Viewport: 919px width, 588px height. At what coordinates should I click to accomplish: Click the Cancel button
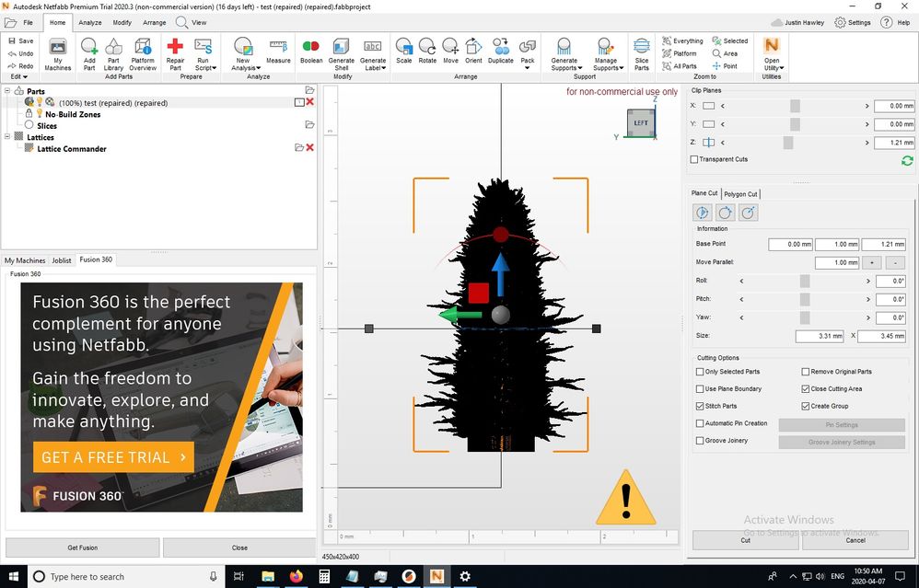855,540
